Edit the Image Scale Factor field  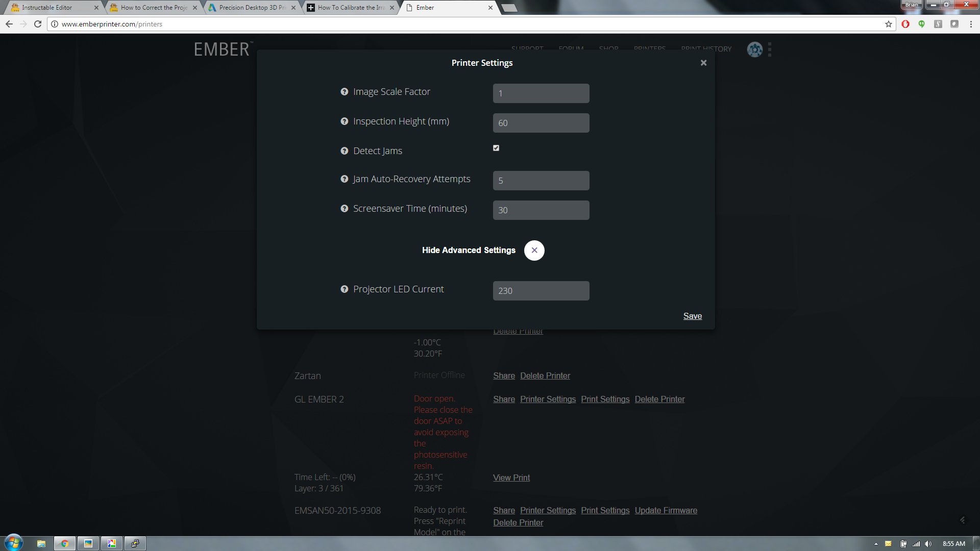pos(541,93)
